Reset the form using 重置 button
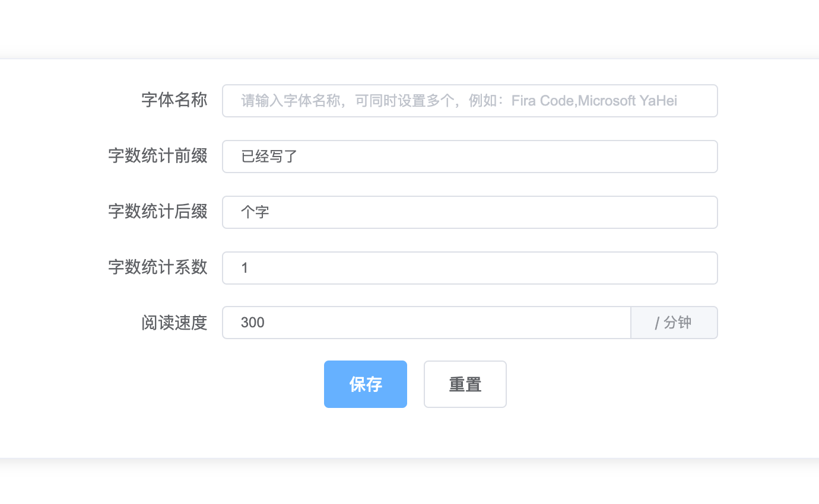This screenshot has width=819, height=504. point(465,384)
